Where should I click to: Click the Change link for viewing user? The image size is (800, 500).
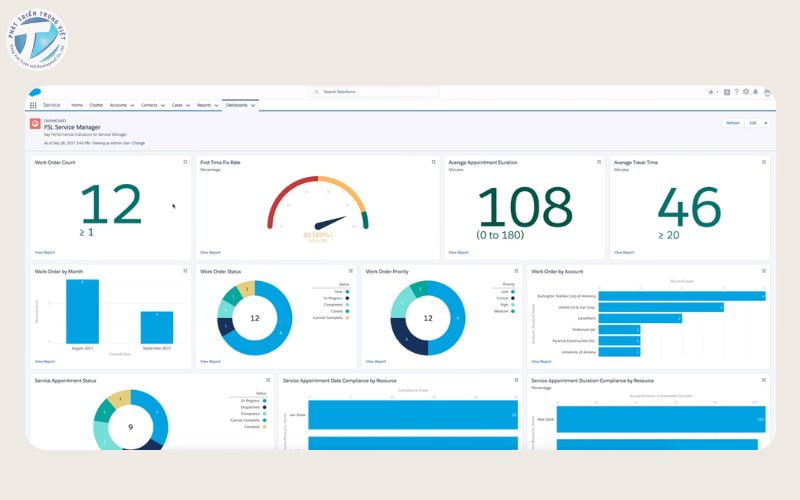[x=138, y=143]
